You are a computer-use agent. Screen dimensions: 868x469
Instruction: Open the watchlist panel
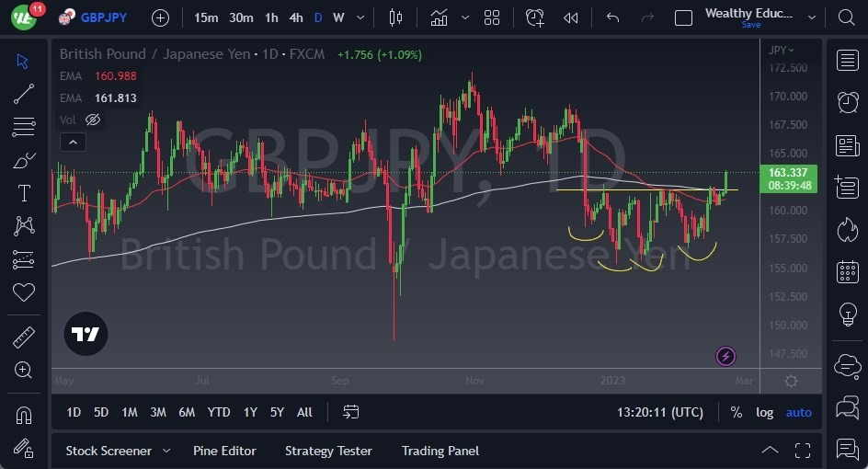[848, 61]
